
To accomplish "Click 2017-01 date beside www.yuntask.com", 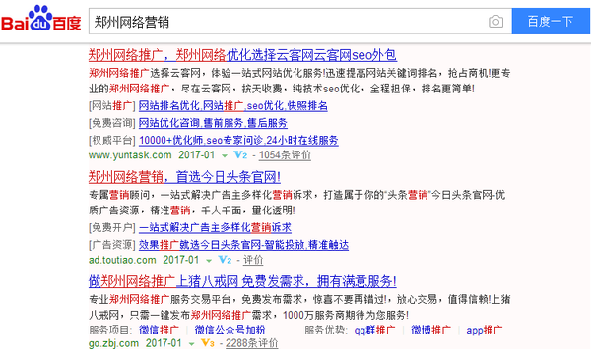I will point(197,155).
